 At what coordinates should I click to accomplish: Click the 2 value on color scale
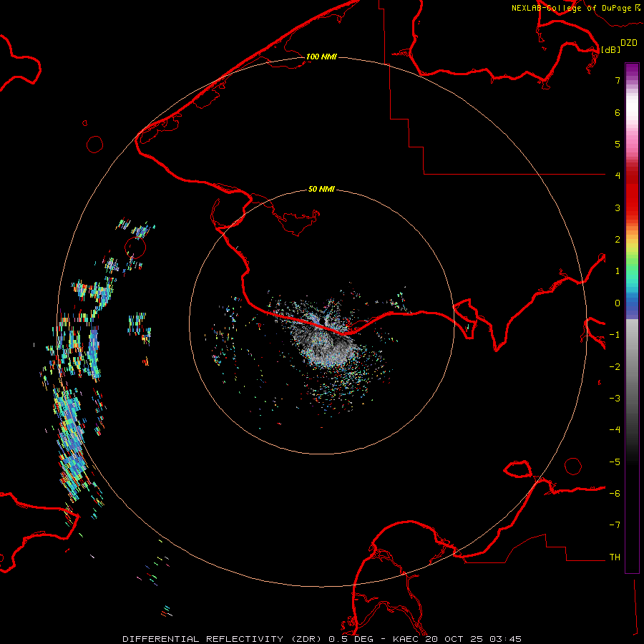618,240
